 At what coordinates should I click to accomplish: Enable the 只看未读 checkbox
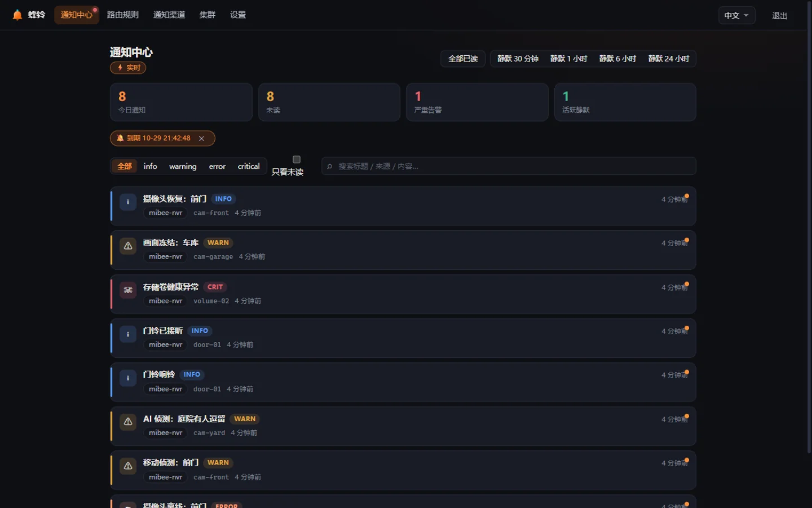click(297, 159)
